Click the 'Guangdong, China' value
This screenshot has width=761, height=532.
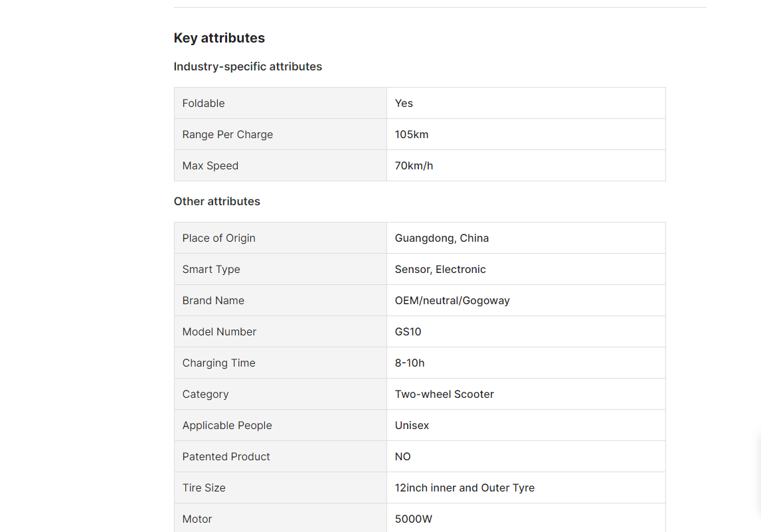pos(442,238)
